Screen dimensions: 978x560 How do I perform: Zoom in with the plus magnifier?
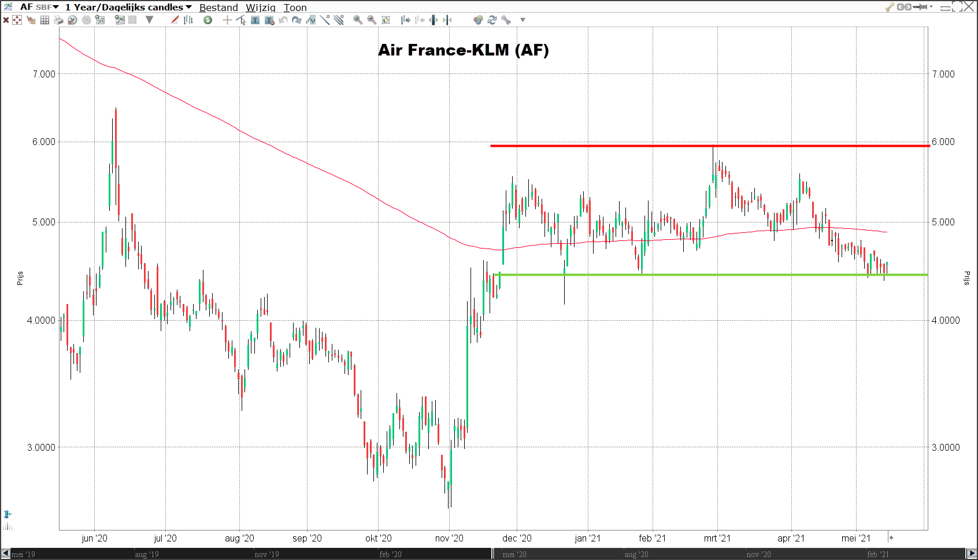[358, 20]
